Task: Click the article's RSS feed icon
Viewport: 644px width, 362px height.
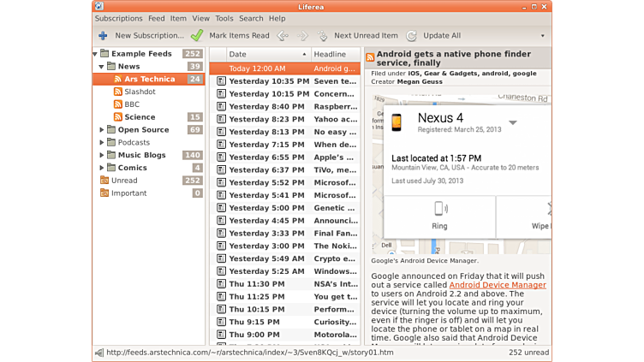Action: point(370,57)
